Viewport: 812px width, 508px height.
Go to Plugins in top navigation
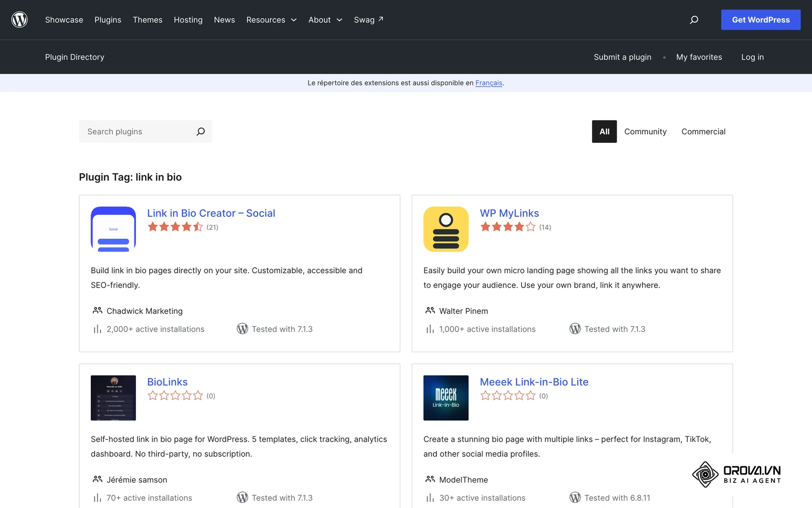[x=108, y=20]
